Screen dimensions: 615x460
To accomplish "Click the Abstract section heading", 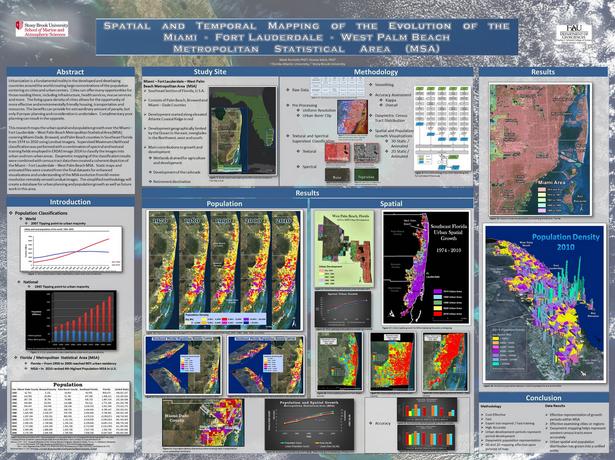I will (70, 72).
